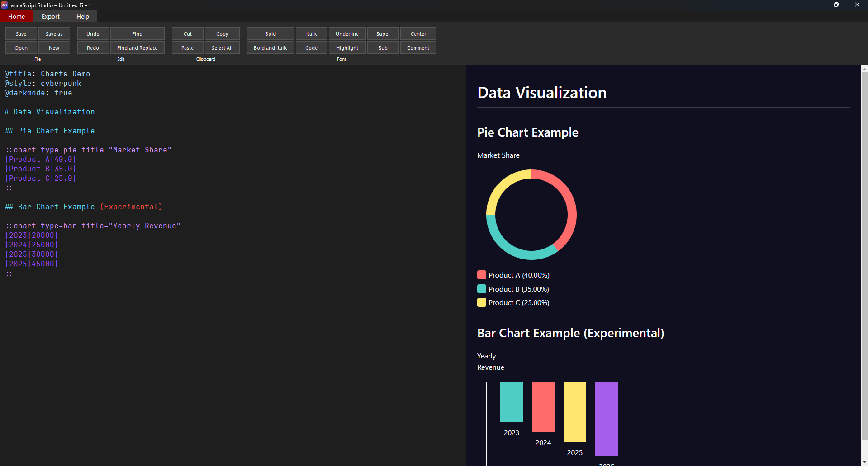This screenshot has width=868, height=466.
Task: Open a file with Open button
Action: tap(21, 48)
